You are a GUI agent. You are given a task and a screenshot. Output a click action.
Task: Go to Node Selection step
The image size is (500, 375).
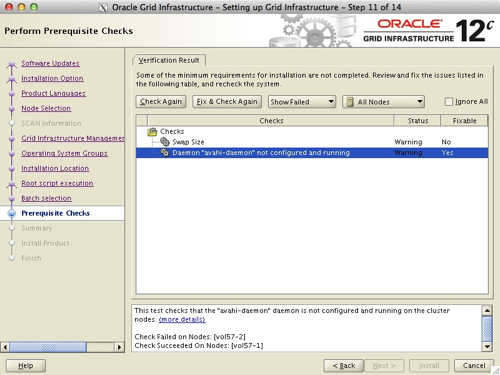click(46, 108)
